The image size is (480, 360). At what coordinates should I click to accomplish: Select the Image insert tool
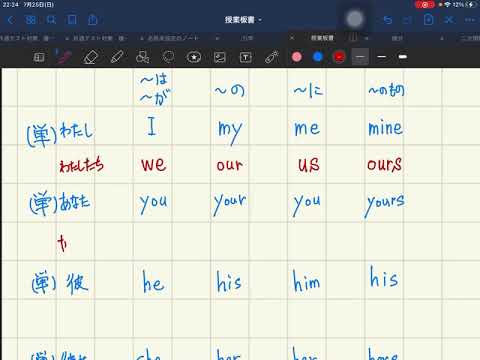(220, 57)
